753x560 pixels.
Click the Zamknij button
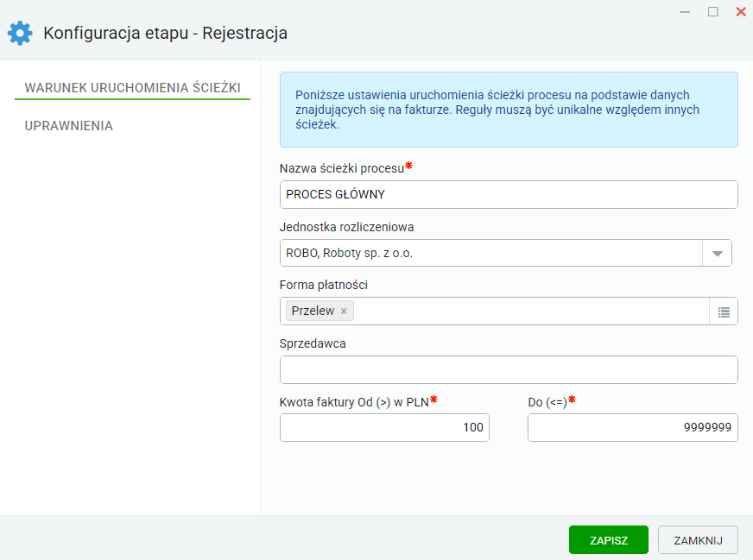tap(698, 540)
